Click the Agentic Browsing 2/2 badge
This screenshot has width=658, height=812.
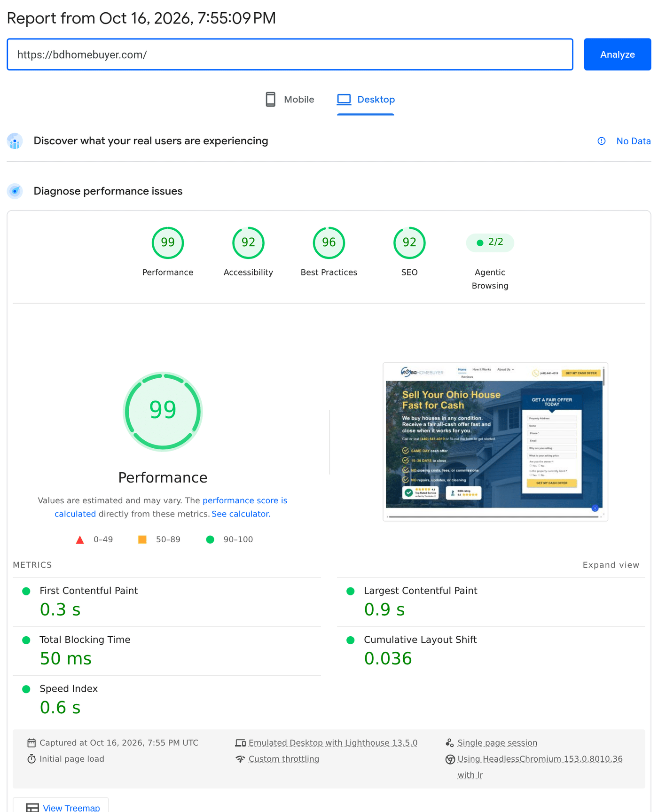point(490,242)
